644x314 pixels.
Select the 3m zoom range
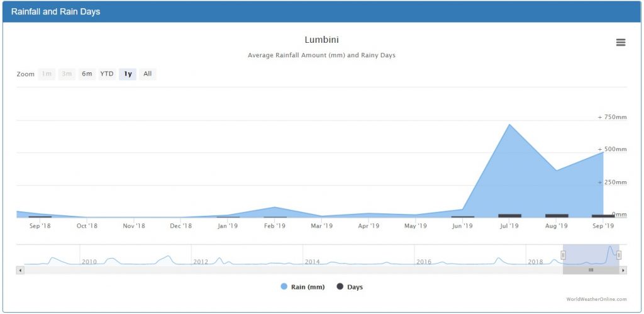click(x=67, y=74)
